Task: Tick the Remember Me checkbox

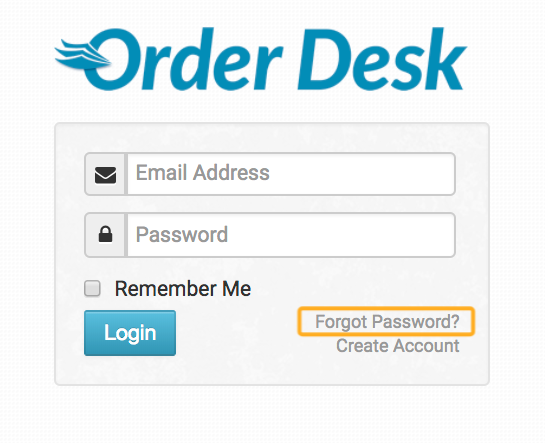Action: point(92,289)
